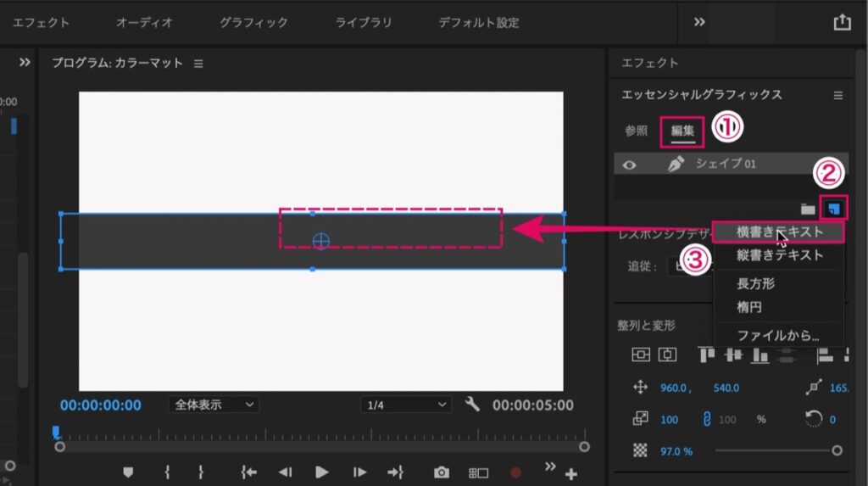Image resolution: width=868 pixels, height=486 pixels.
Task: Click the comparison view icon
Action: pos(478,473)
